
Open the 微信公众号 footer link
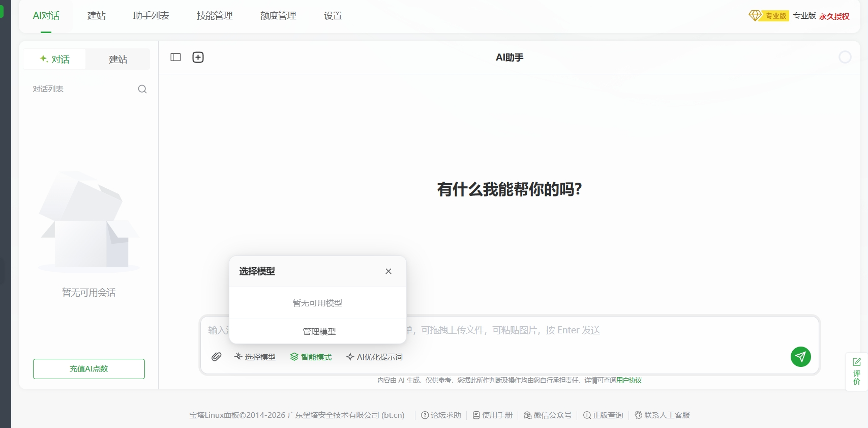[548, 415]
